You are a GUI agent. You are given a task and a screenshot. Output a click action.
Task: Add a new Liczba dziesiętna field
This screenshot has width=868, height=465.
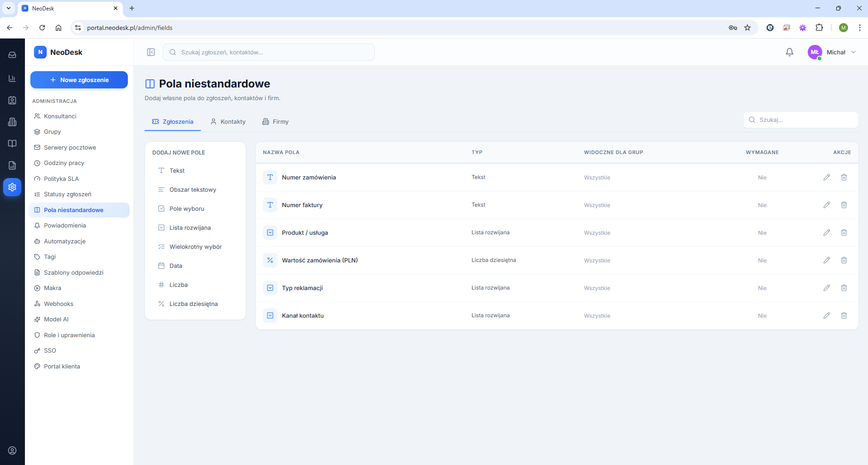[195, 304]
